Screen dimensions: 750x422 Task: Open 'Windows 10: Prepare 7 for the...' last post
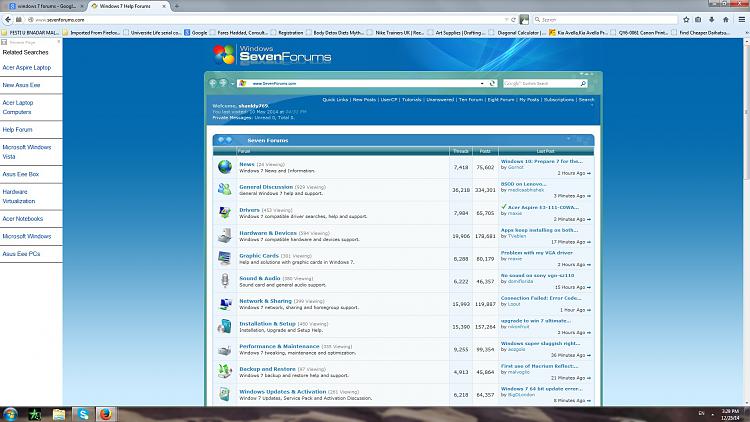(541, 161)
